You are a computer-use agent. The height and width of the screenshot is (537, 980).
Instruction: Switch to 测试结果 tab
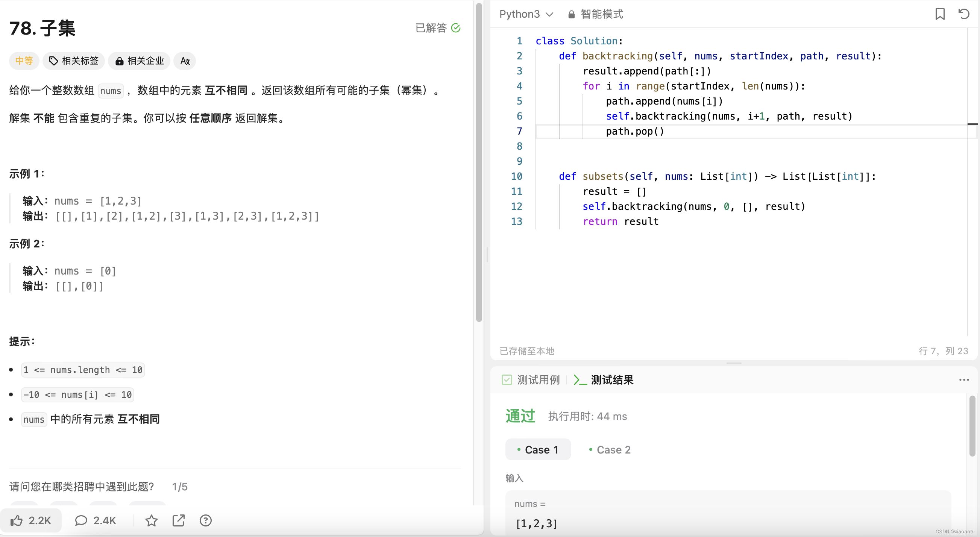coord(603,379)
